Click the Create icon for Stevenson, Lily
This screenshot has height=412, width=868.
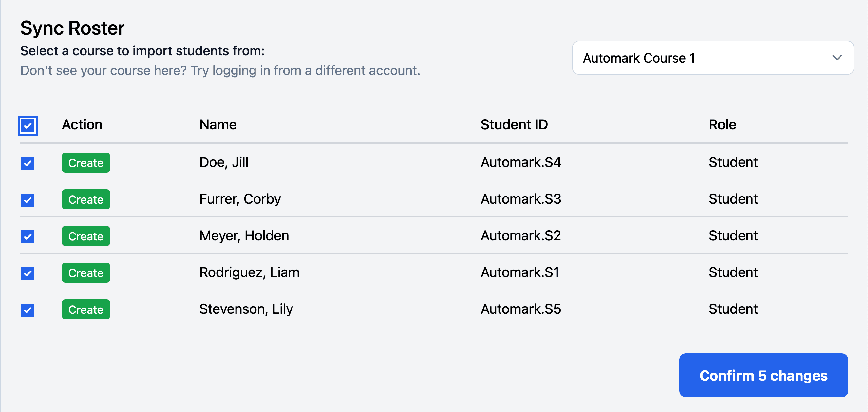(85, 309)
